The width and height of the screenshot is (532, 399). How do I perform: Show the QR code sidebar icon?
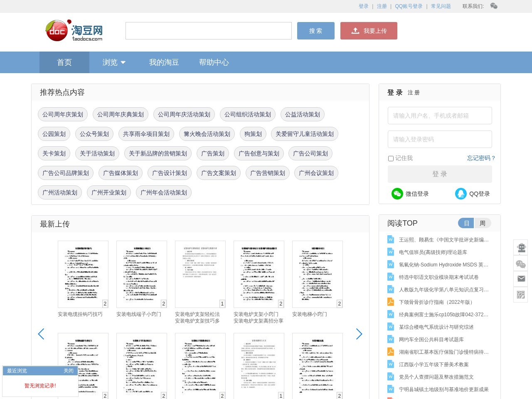[521, 295]
